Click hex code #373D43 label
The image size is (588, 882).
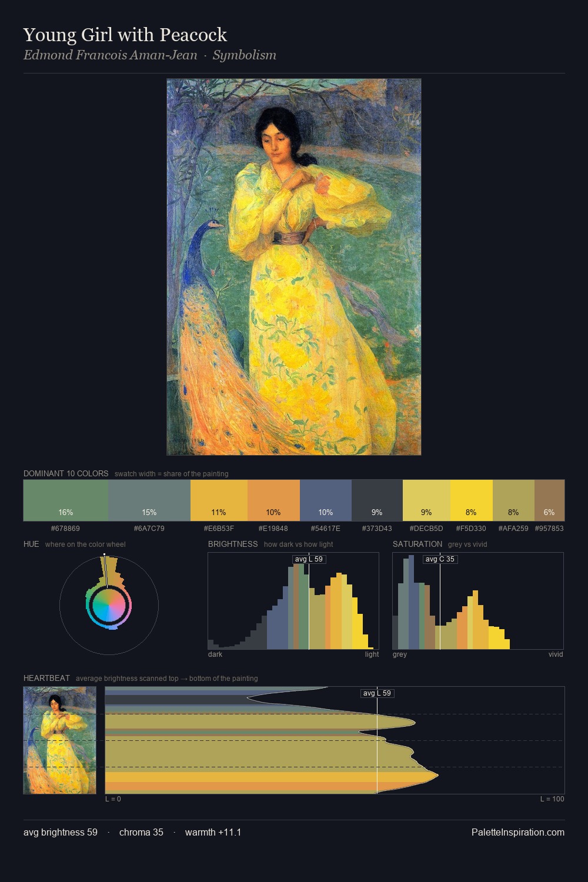tap(377, 529)
